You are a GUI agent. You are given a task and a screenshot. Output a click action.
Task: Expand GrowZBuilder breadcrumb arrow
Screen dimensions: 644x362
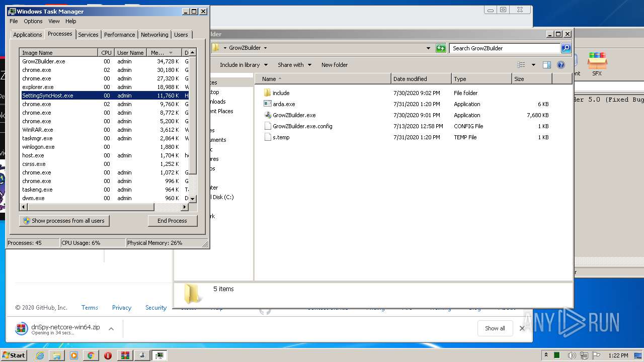pyautogui.click(x=265, y=48)
